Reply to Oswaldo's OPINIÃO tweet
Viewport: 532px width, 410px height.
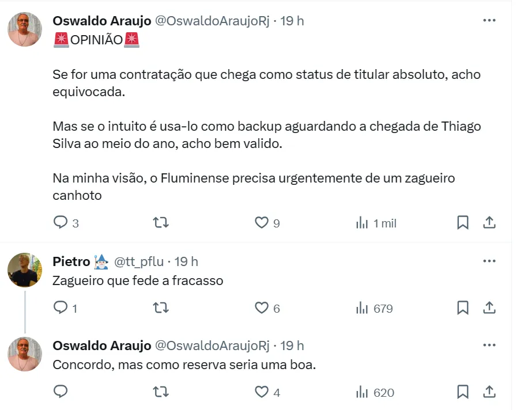click(x=61, y=223)
